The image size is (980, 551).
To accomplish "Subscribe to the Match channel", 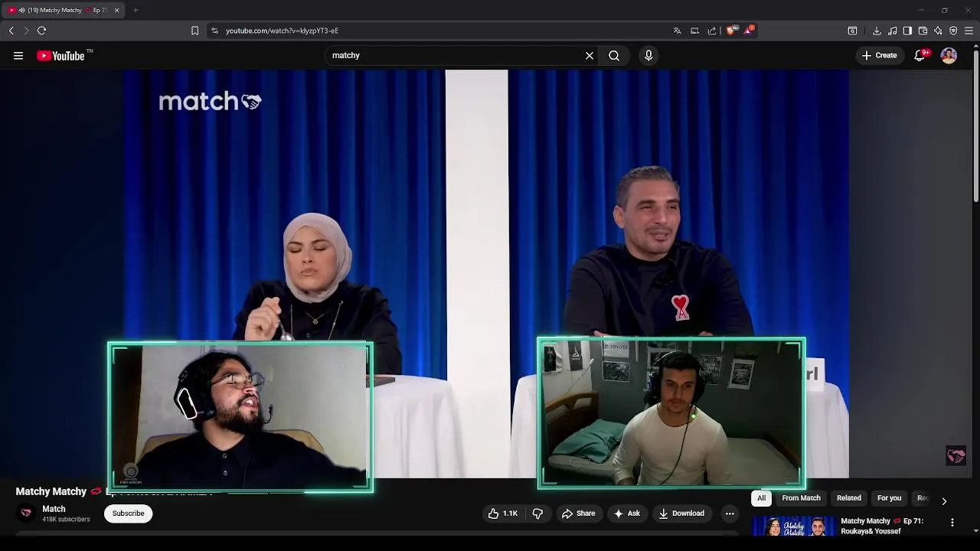I will click(x=129, y=514).
